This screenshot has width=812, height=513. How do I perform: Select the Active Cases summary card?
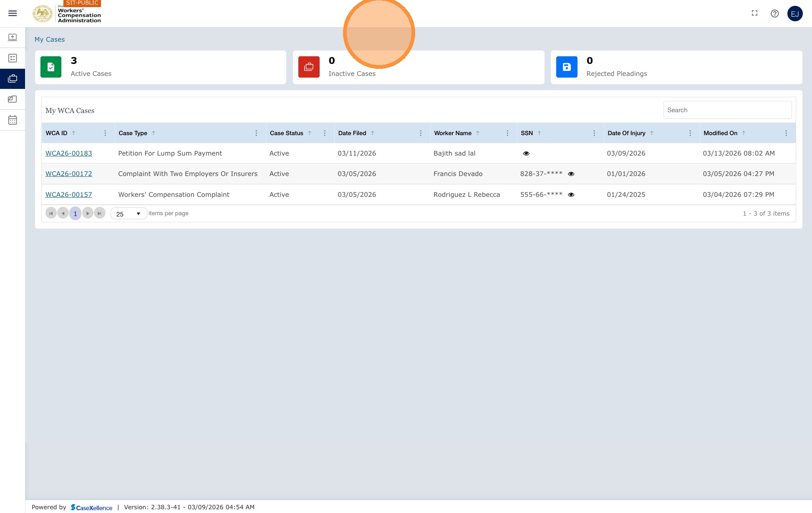[x=161, y=67]
